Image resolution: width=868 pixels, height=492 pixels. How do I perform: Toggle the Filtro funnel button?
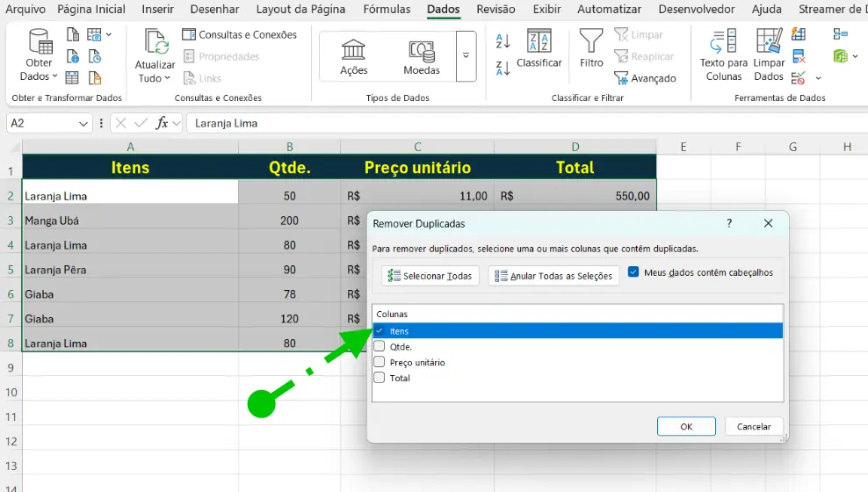click(x=591, y=48)
